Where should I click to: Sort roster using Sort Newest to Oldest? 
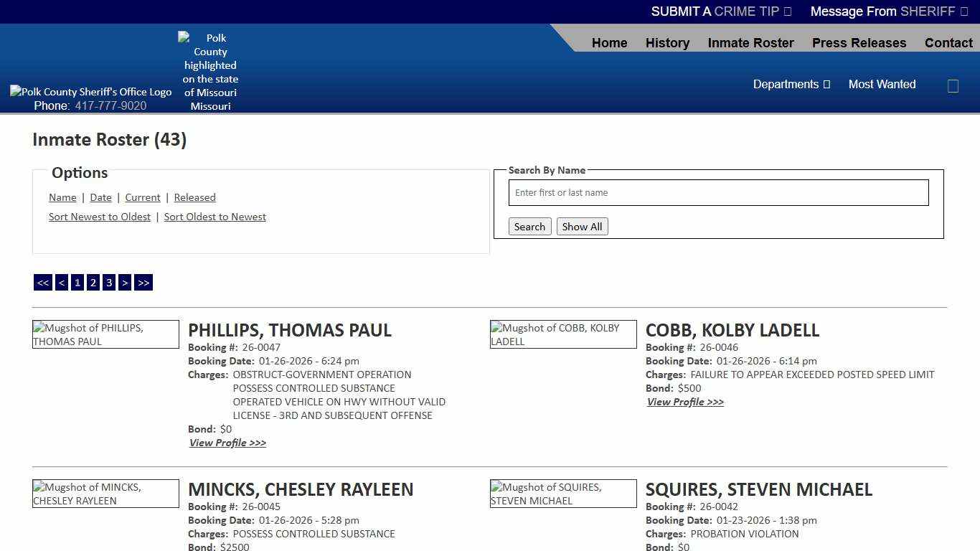[99, 217]
